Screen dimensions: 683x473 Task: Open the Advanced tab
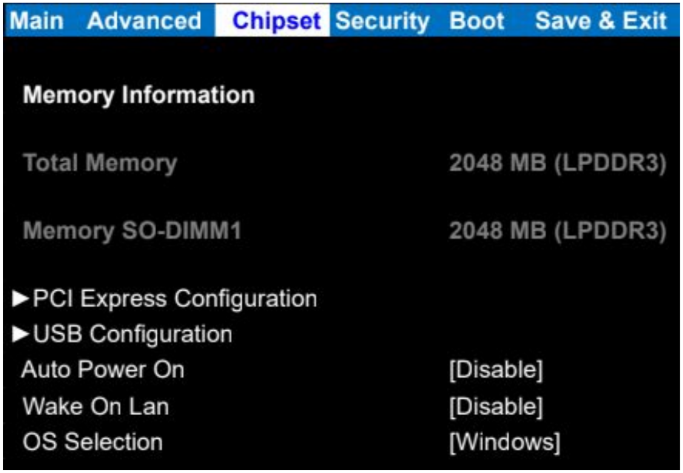click(144, 20)
